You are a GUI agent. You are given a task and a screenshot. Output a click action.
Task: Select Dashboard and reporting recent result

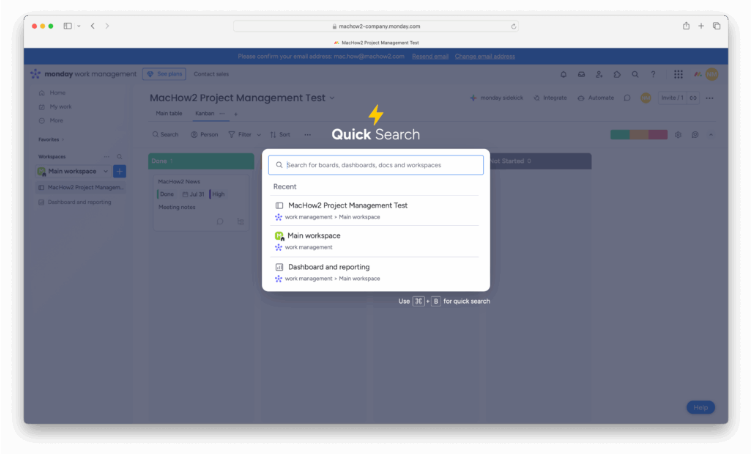[x=376, y=272]
